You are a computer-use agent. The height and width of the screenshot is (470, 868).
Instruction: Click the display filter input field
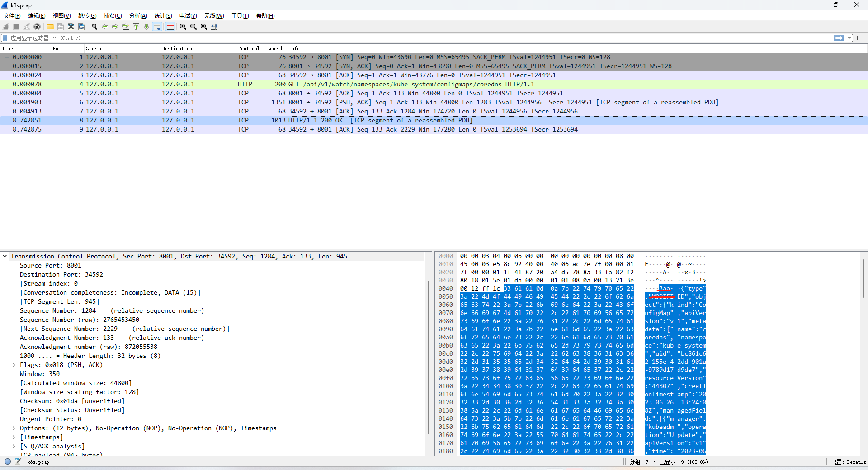click(x=420, y=38)
